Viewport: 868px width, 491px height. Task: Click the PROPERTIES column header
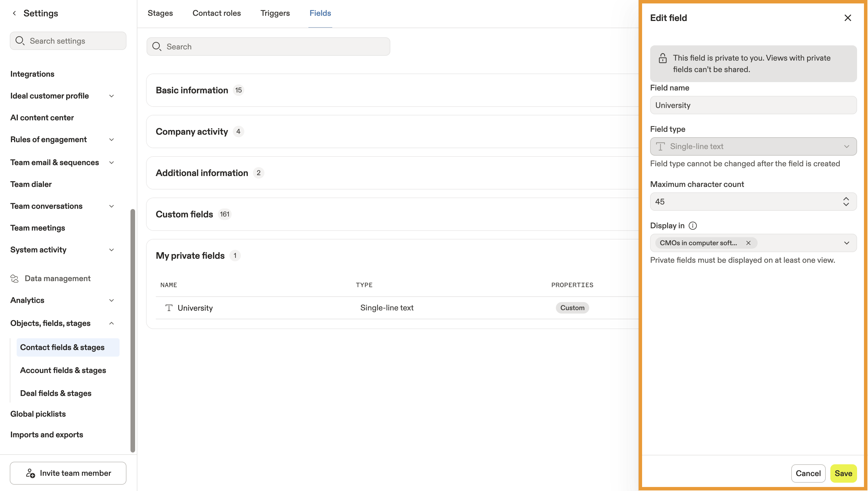(x=572, y=285)
